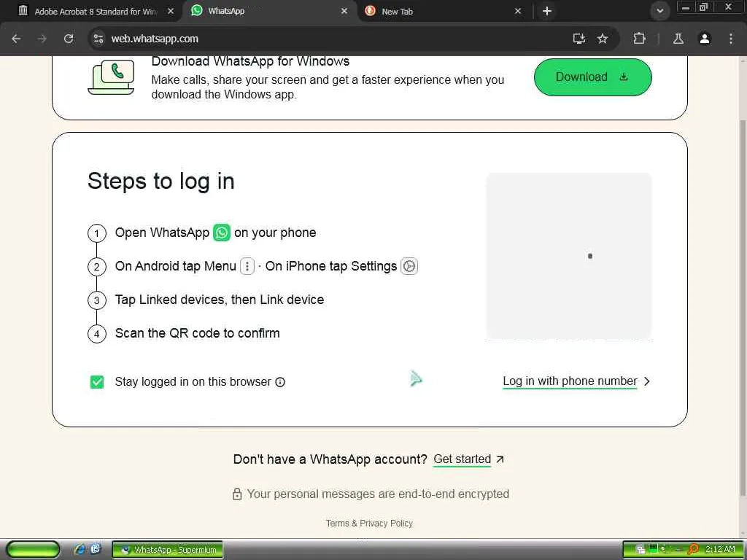
Task: Click the experiments flask icon
Action: (x=678, y=39)
